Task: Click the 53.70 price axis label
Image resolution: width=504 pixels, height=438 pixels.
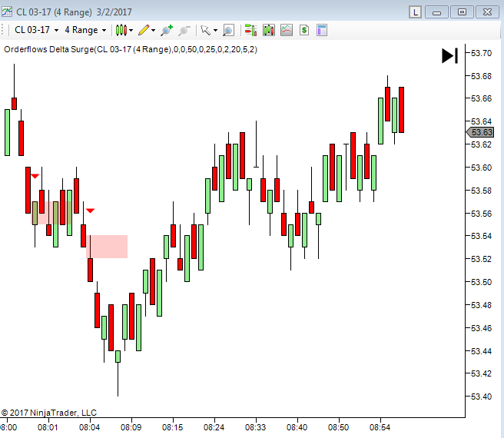Action: tap(481, 53)
